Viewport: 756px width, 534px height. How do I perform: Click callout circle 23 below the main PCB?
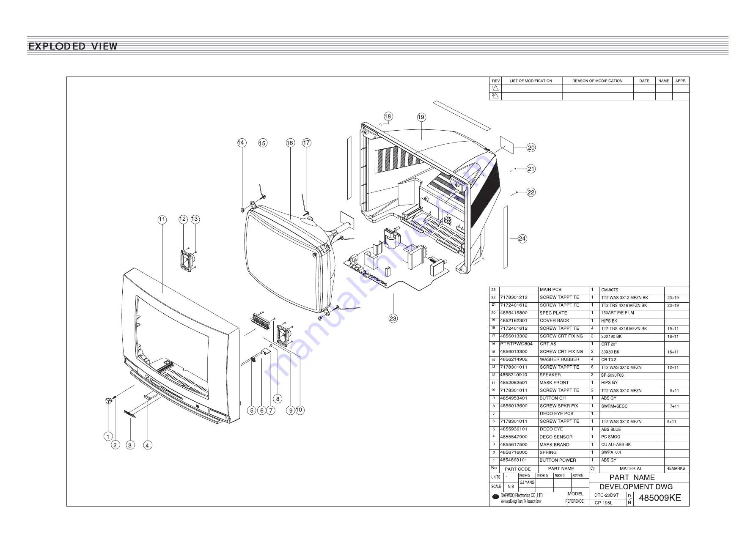393,318
